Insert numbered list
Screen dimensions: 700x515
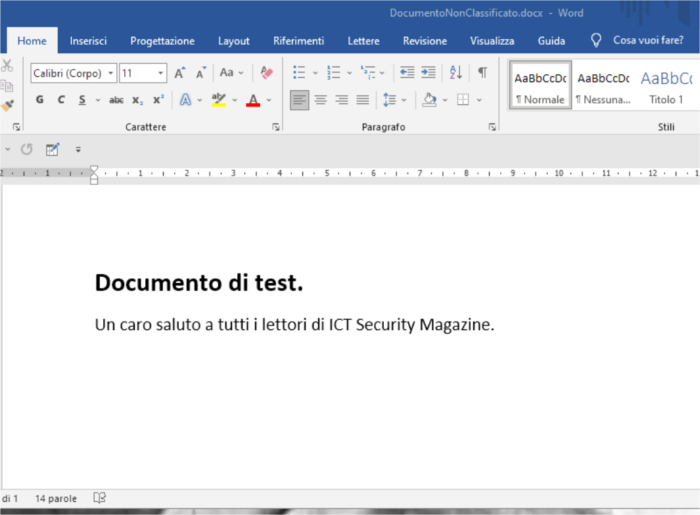pos(333,72)
